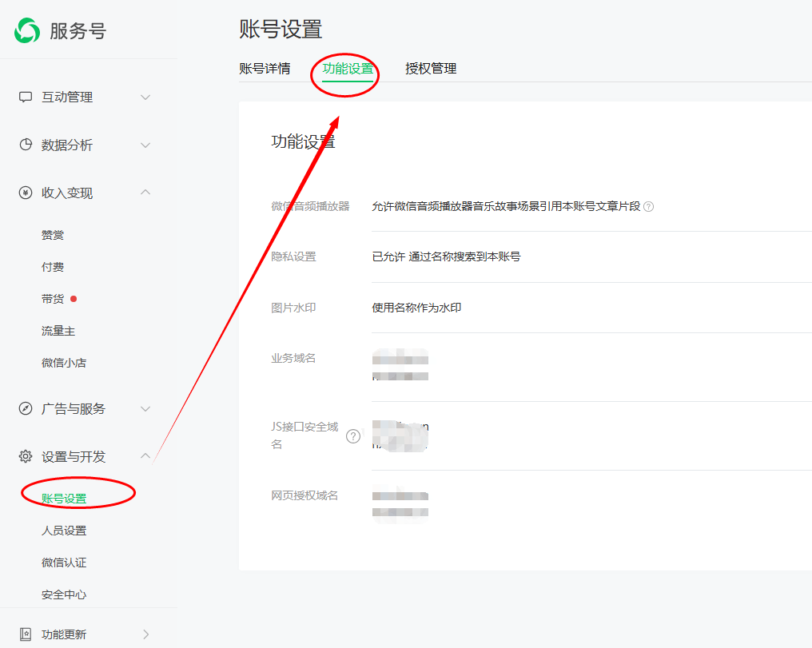Screen dimensions: 812x648
Task: Click help icon next to JS接口安全域名
Action: (353, 436)
